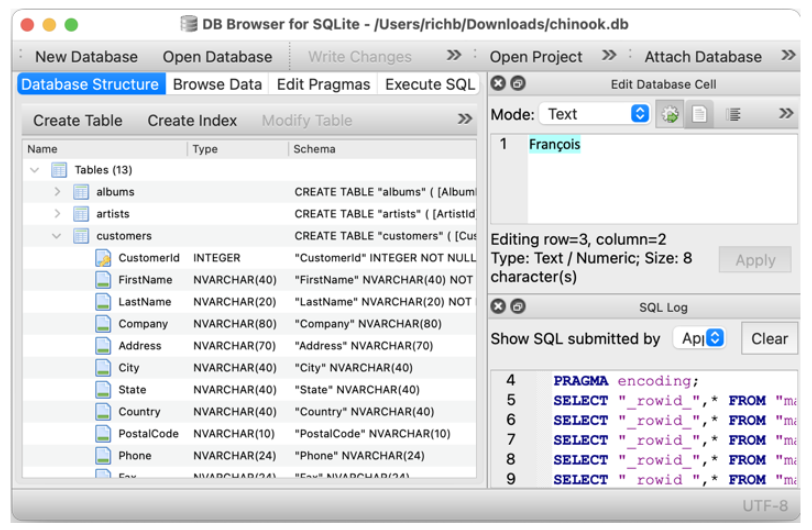Undock the SQL Log panel
The image size is (812, 530).
pos(518,307)
